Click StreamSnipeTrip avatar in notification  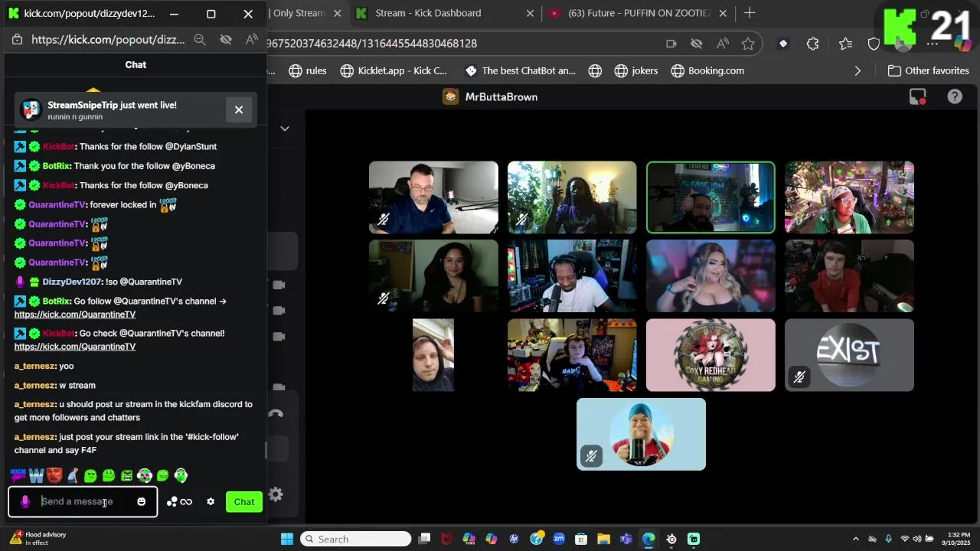pyautogui.click(x=31, y=109)
